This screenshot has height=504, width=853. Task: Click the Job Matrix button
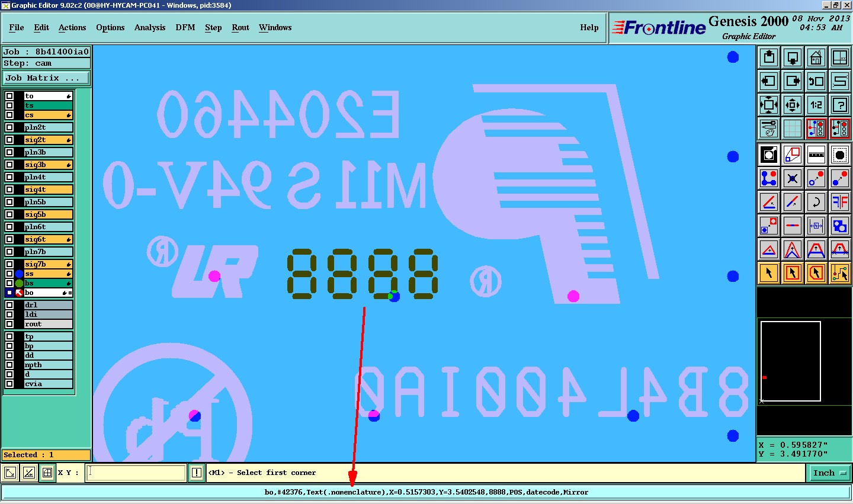click(47, 78)
